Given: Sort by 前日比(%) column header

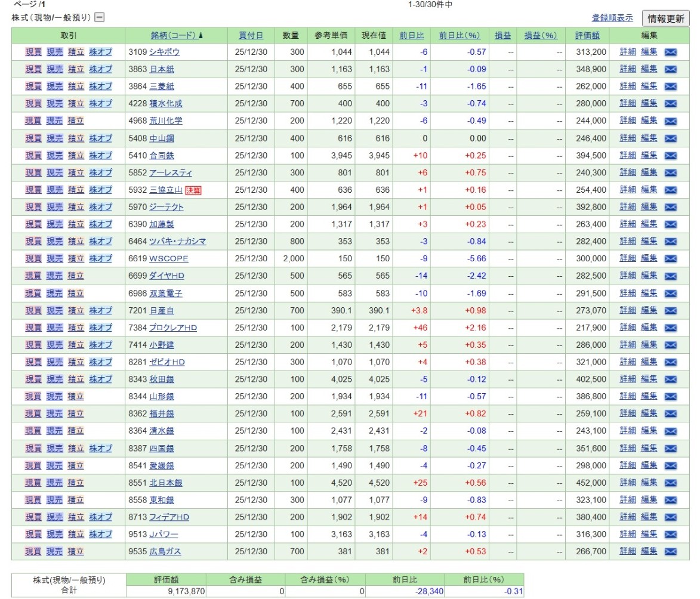Looking at the screenshot, I should point(459,36).
